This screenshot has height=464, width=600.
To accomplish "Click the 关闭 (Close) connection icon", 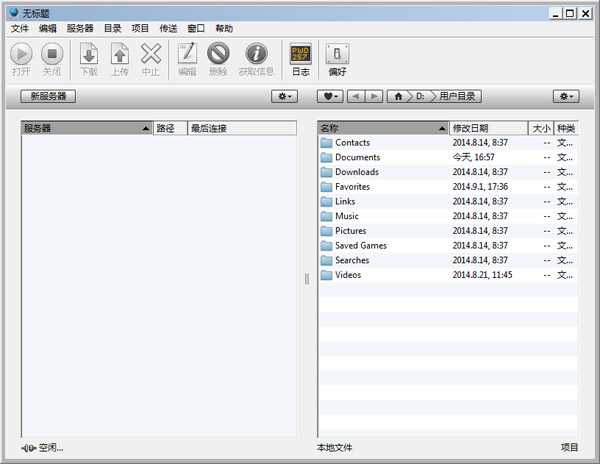I will pyautogui.click(x=52, y=54).
